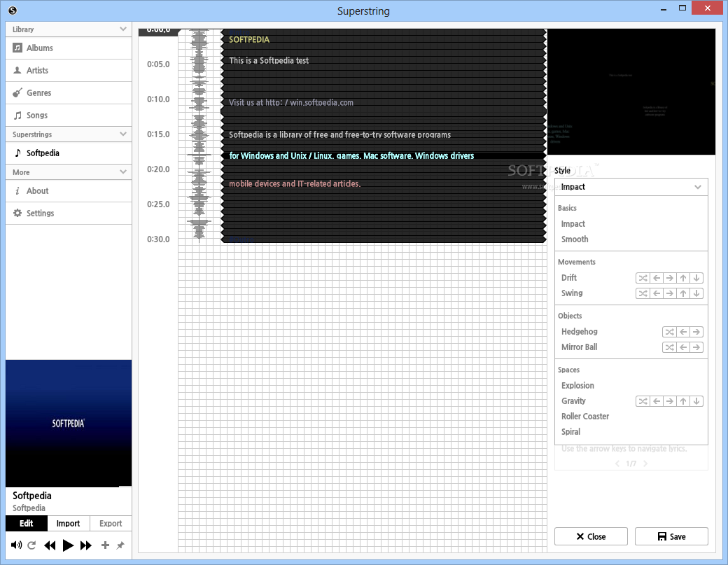The height and width of the screenshot is (565, 728).
Task: Click the Softpedia album art thumbnail
Action: pyautogui.click(x=69, y=423)
